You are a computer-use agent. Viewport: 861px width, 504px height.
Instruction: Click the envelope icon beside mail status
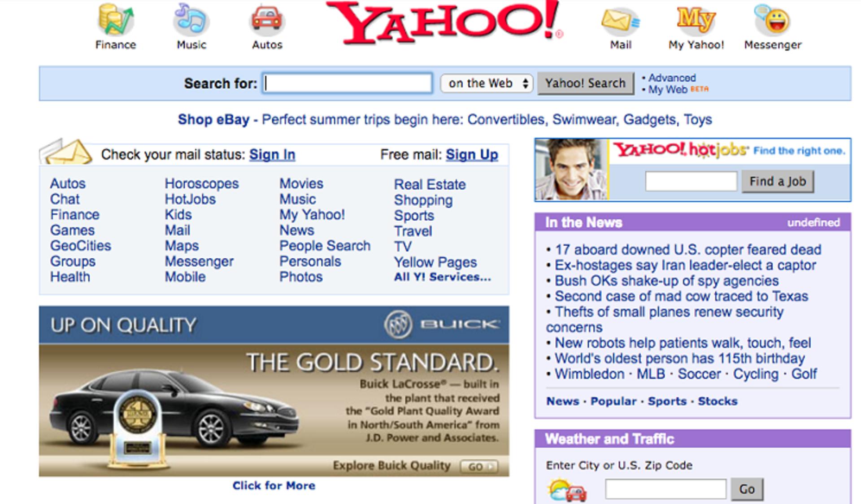(66, 152)
